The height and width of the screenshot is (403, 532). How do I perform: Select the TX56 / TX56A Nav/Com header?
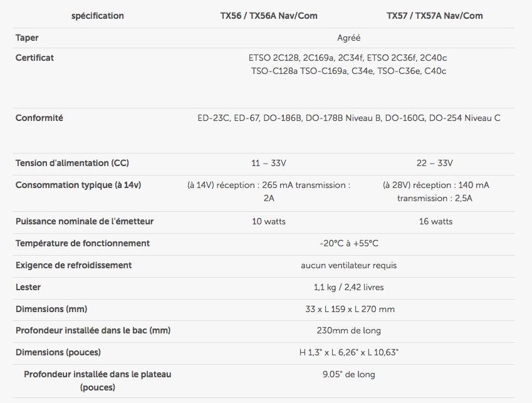[x=269, y=16]
